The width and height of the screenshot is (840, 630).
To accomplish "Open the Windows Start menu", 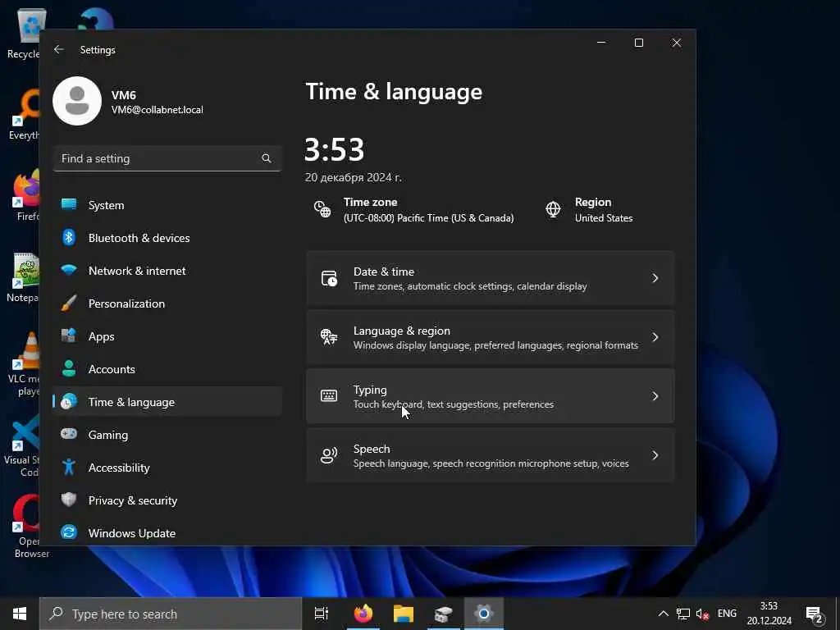I will (x=20, y=614).
